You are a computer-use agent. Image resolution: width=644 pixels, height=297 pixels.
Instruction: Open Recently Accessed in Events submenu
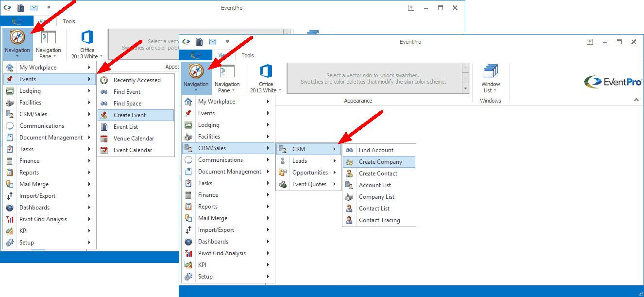136,80
